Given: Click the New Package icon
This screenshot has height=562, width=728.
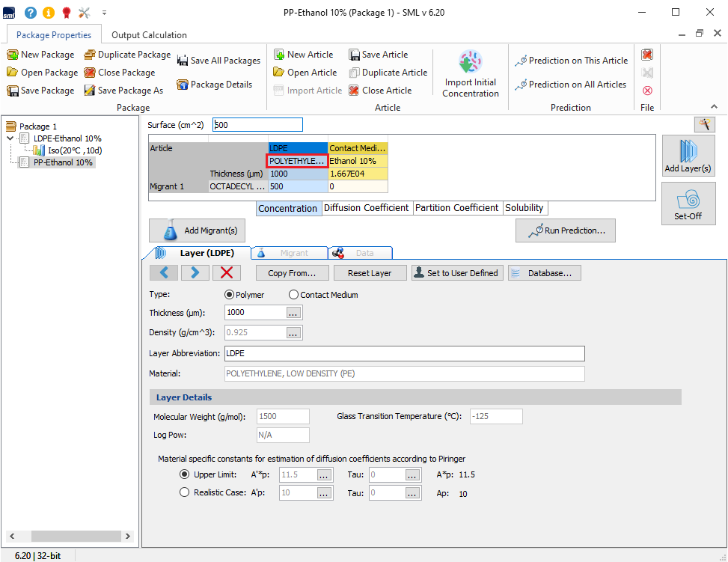Looking at the screenshot, I should 13,55.
